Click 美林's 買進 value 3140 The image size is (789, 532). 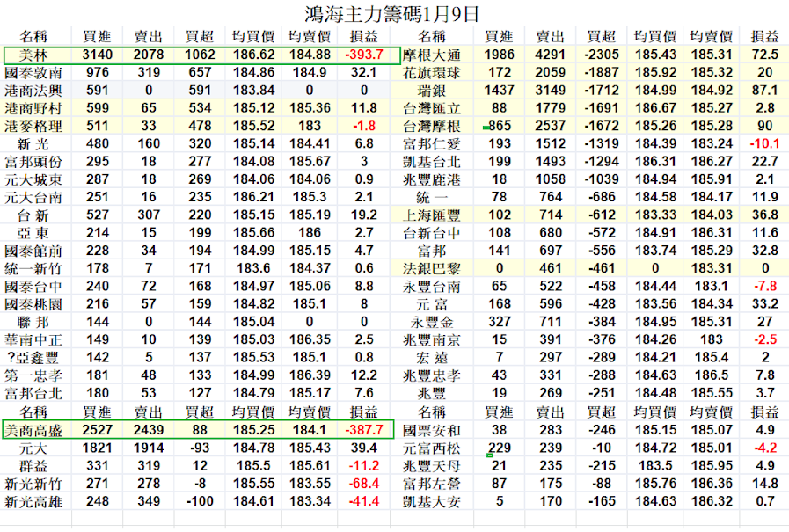98,55
